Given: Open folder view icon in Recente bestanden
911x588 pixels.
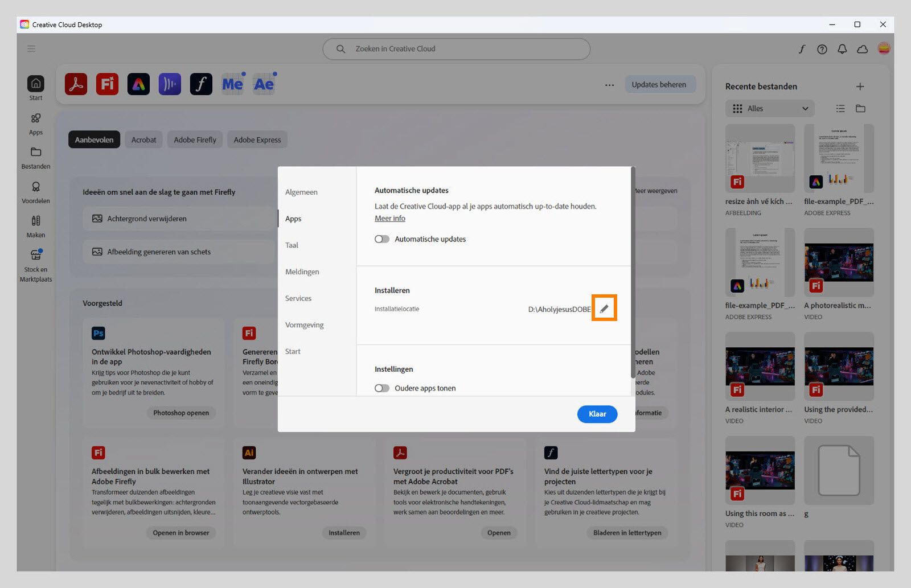Looking at the screenshot, I should tap(861, 109).
